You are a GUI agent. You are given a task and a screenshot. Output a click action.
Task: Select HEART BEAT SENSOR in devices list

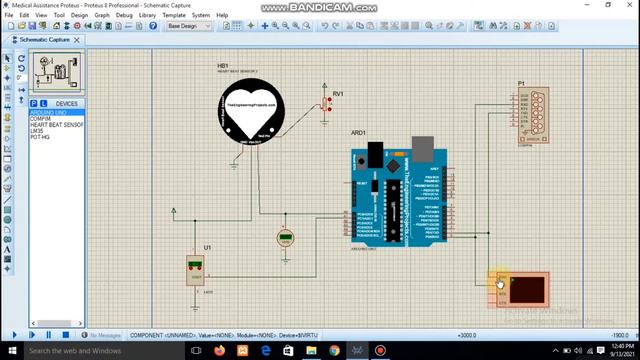(x=57, y=124)
